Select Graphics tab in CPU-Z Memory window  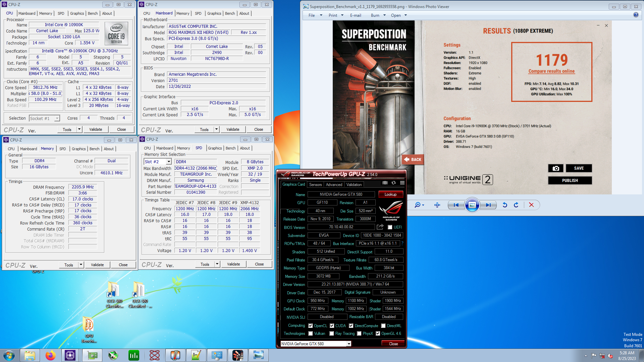coord(79,149)
